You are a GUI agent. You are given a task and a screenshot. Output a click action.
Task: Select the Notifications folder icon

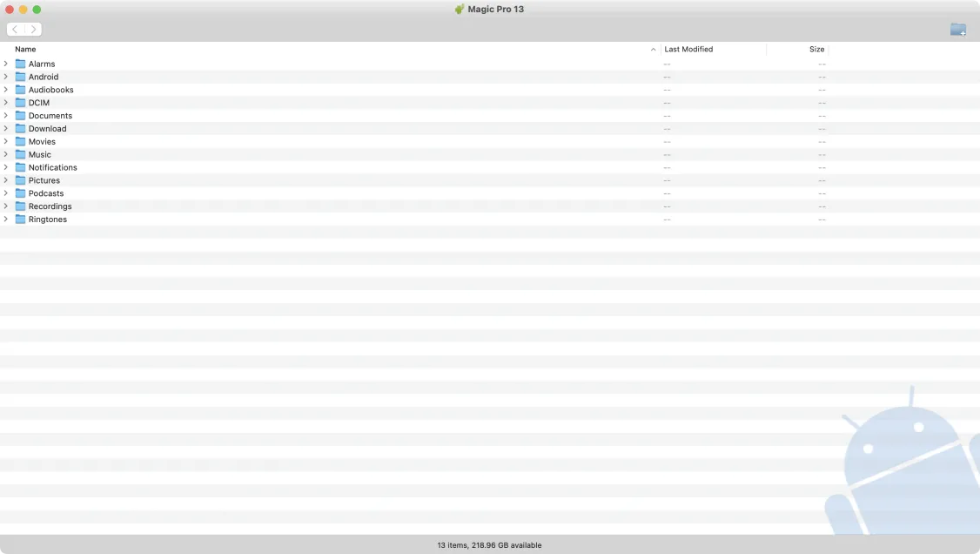21,167
